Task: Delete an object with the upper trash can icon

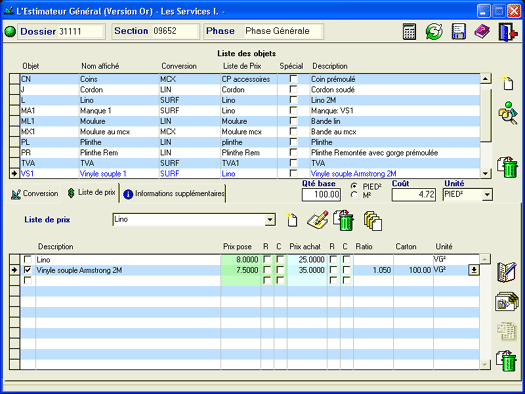Action: (508, 167)
